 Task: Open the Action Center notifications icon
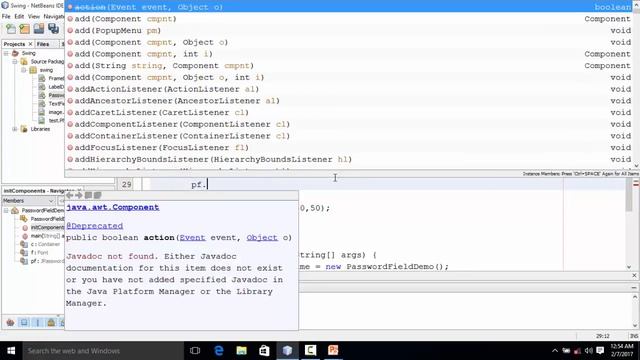coord(600,351)
